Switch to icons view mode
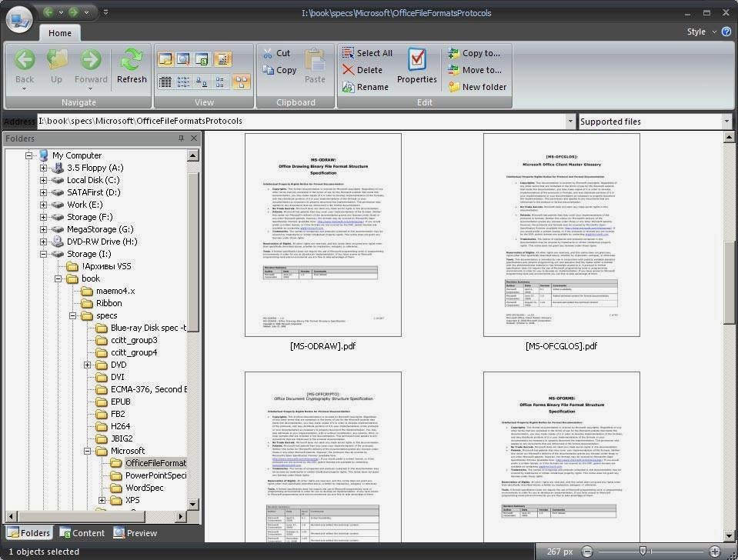Image resolution: width=738 pixels, height=560 pixels. click(x=202, y=82)
